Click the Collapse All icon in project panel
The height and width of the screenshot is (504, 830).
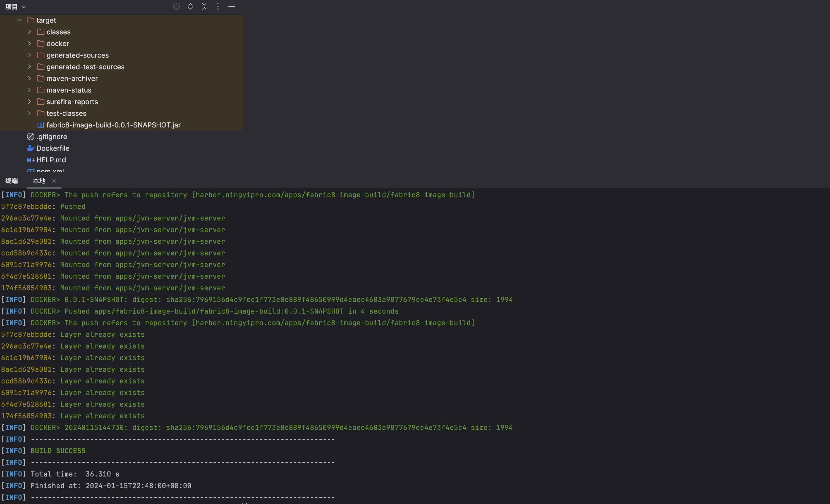[204, 6]
